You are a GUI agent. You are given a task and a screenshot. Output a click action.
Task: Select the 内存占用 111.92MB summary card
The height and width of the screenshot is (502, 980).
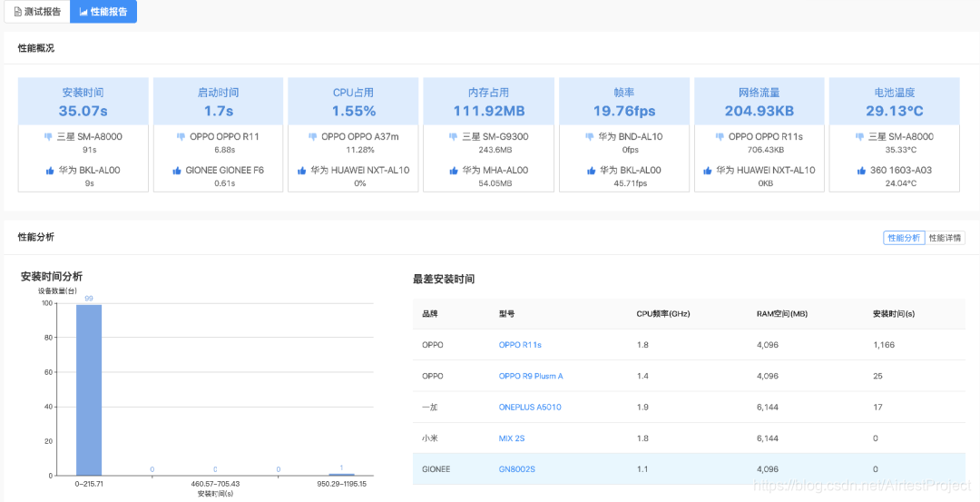(489, 134)
